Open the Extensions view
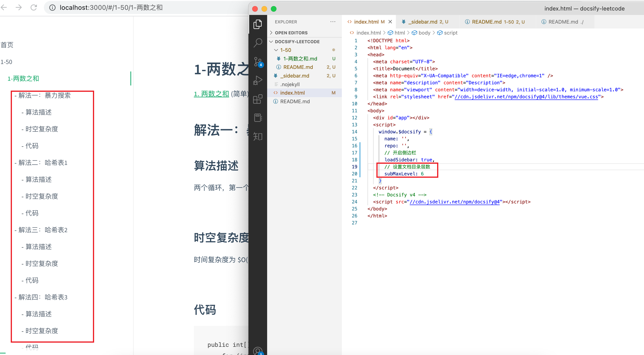644x355 pixels. pyautogui.click(x=258, y=99)
